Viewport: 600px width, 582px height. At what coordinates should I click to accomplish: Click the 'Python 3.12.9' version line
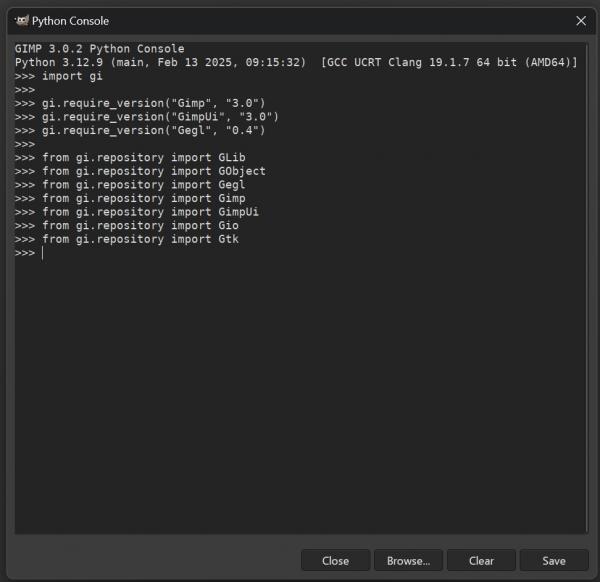pyautogui.click(x=296, y=62)
